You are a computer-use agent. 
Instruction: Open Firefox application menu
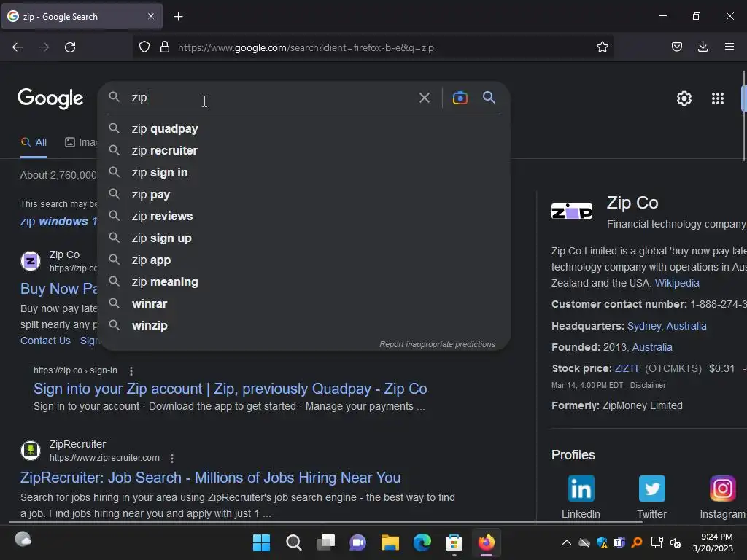point(729,47)
